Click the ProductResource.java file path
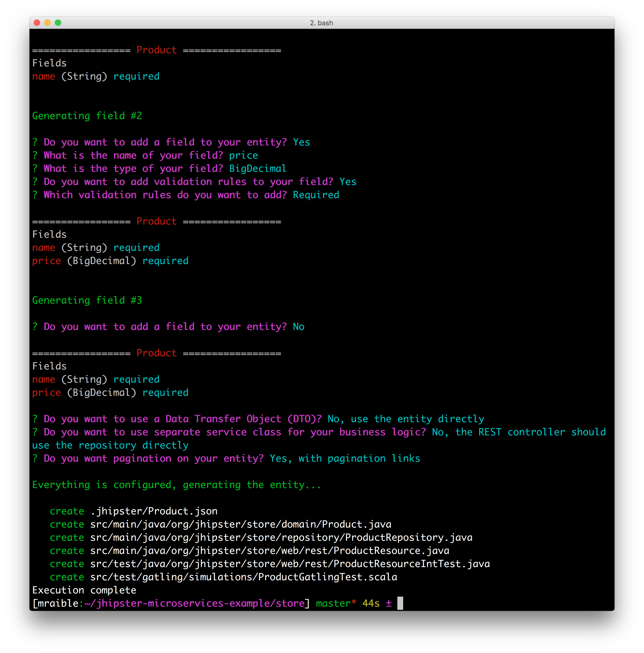644x653 pixels. point(270,550)
